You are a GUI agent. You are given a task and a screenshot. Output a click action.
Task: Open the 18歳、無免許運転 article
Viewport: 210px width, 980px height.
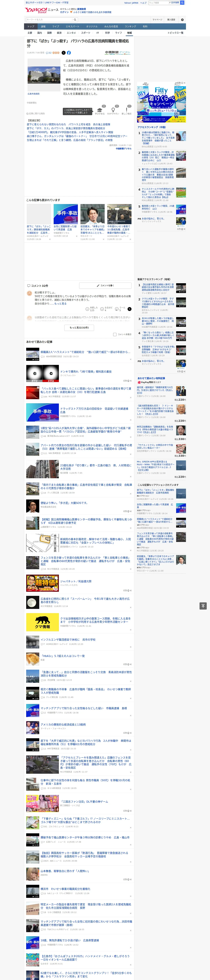(70, 940)
